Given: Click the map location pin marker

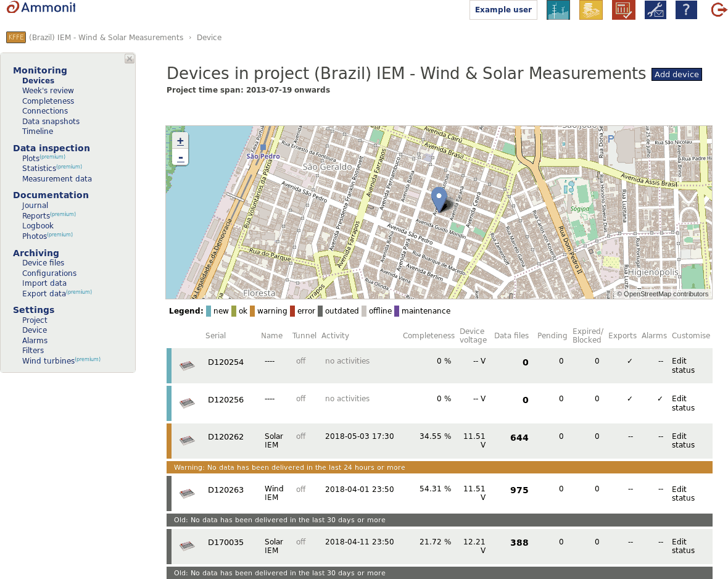Looking at the screenshot, I should (439, 196).
